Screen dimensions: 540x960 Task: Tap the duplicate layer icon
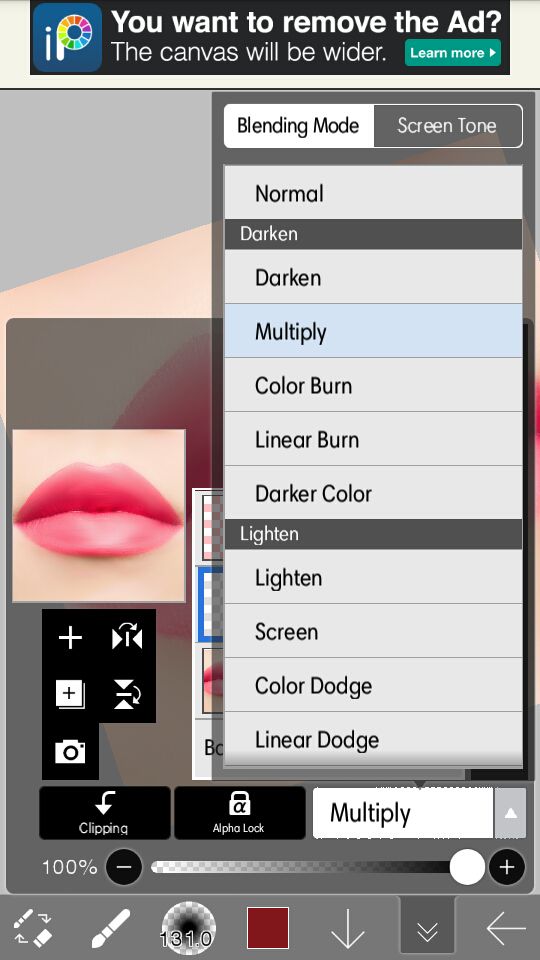pos(70,694)
